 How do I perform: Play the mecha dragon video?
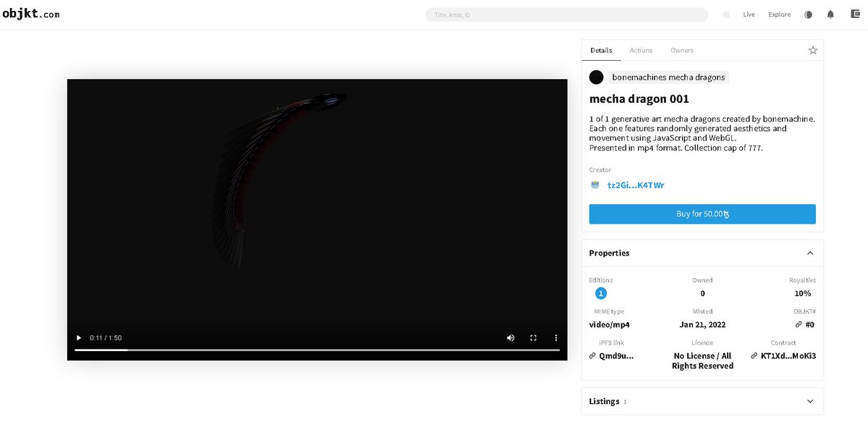[x=79, y=337]
